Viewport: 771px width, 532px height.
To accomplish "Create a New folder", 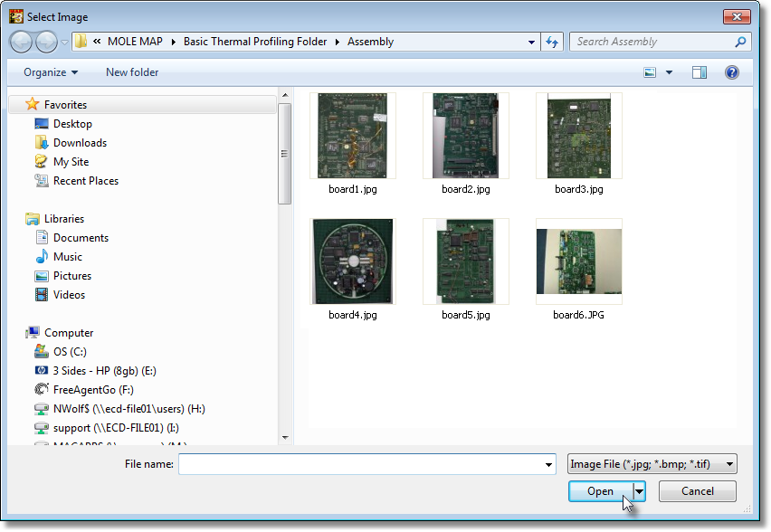I will [x=132, y=72].
